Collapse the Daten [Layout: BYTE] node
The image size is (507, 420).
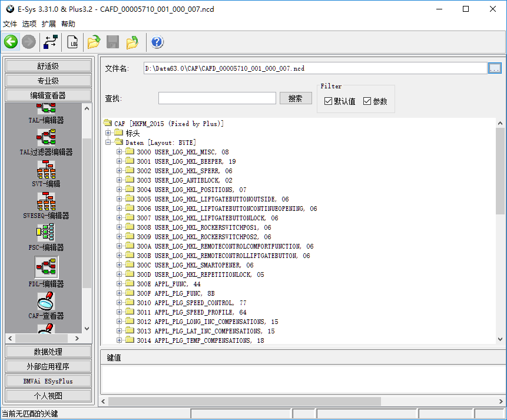pos(108,142)
